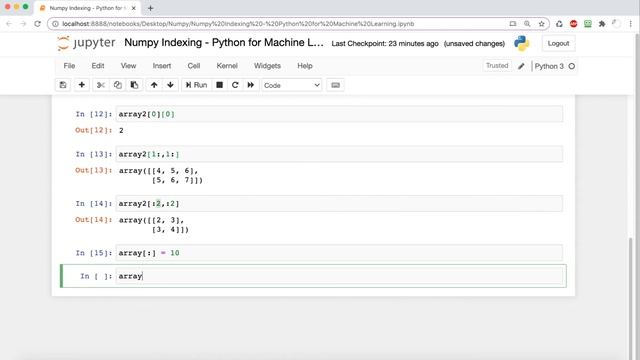Open the command palette keyboard icon
640x360 pixels.
pos(336,85)
